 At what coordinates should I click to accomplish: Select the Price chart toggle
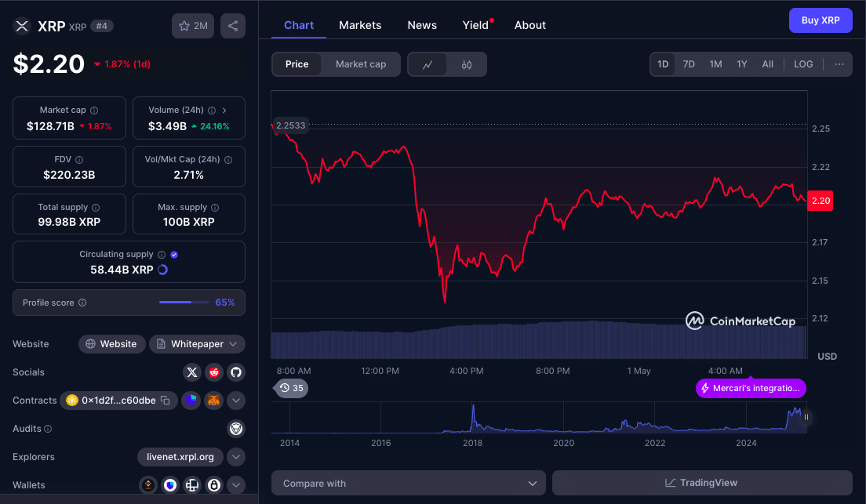[297, 64]
